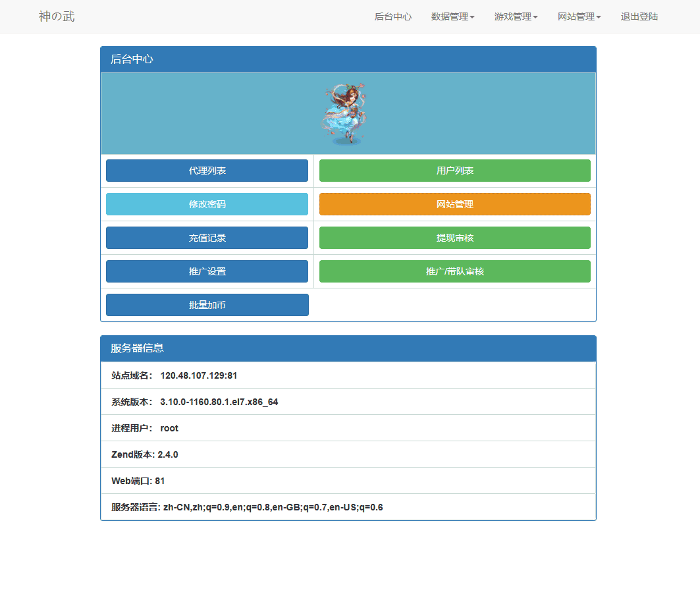
Task: Select 后台中心 in the top navigation
Action: click(x=393, y=17)
